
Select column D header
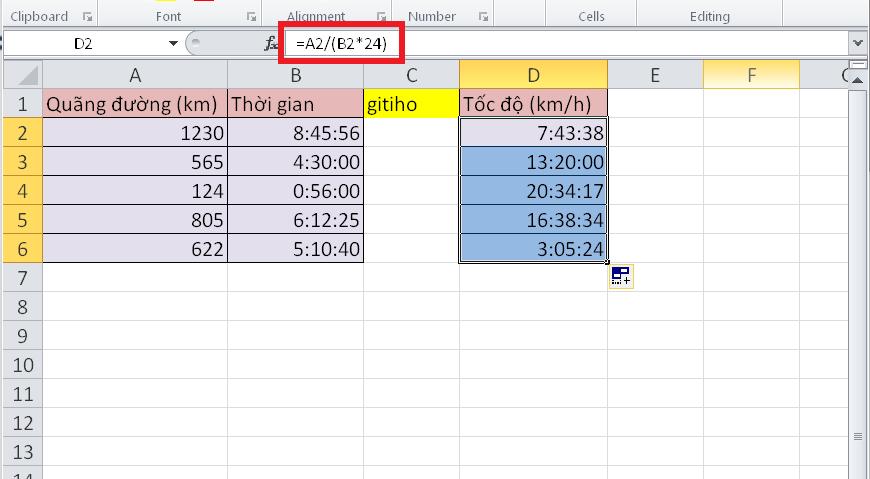[533, 75]
